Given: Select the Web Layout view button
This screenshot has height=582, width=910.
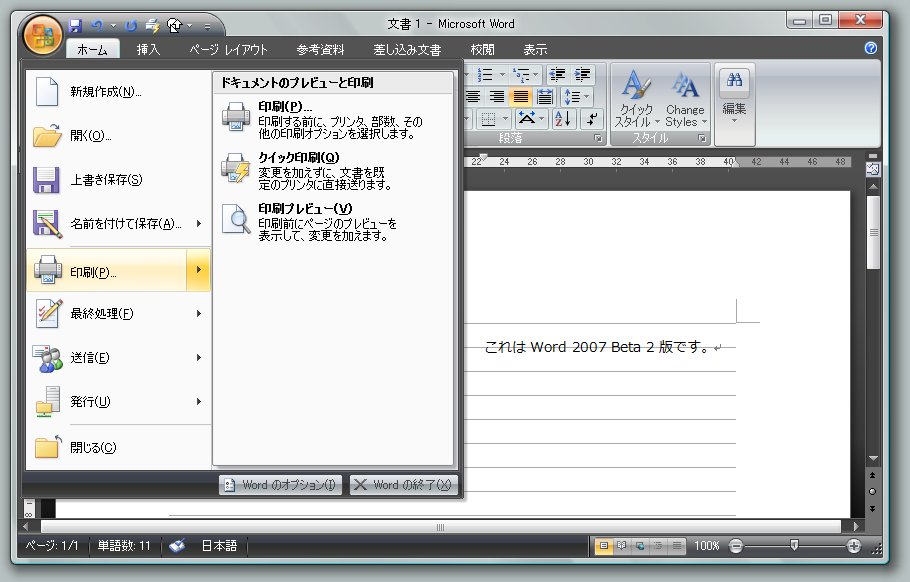Looking at the screenshot, I should click(640, 546).
